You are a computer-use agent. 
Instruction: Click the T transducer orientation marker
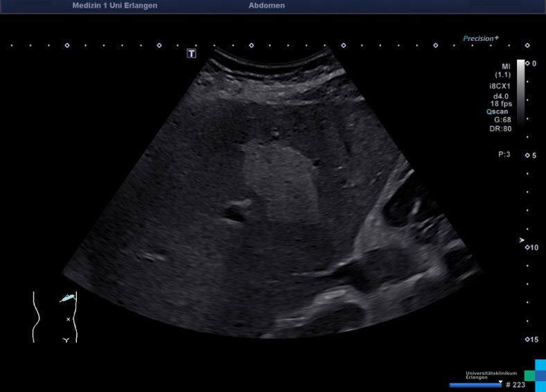click(x=192, y=53)
